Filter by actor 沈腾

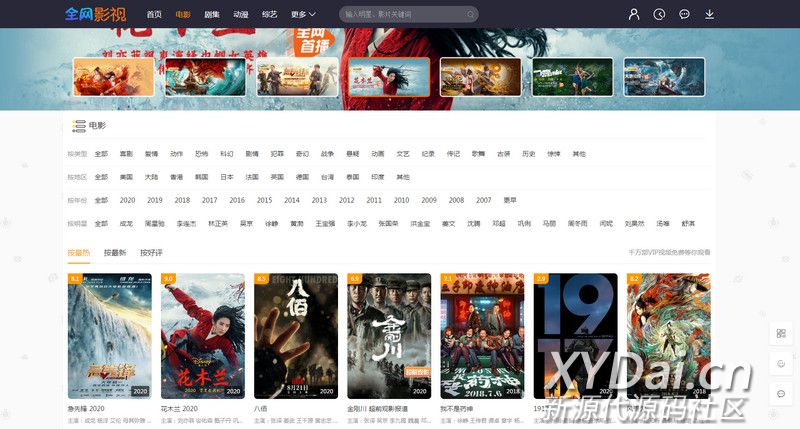point(473,223)
